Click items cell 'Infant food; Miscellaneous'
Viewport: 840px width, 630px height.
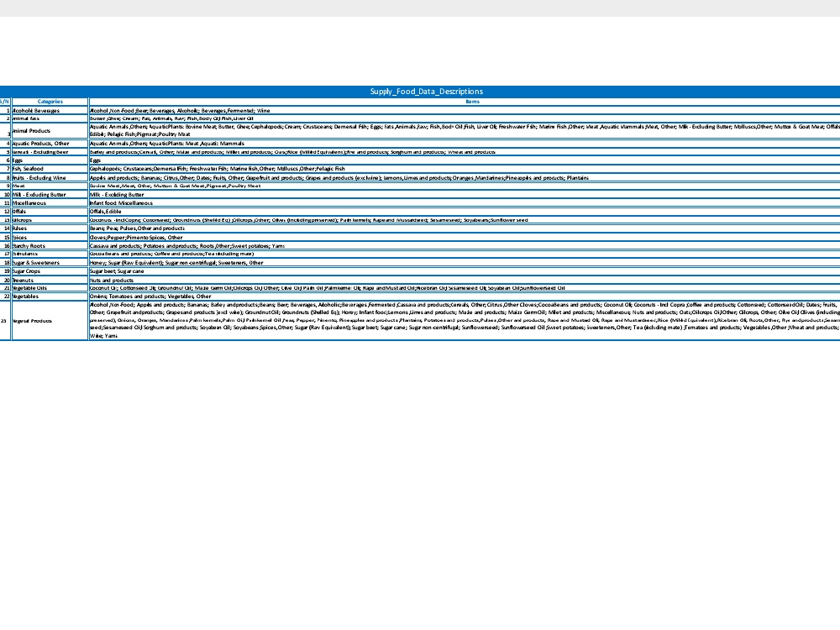pos(465,203)
